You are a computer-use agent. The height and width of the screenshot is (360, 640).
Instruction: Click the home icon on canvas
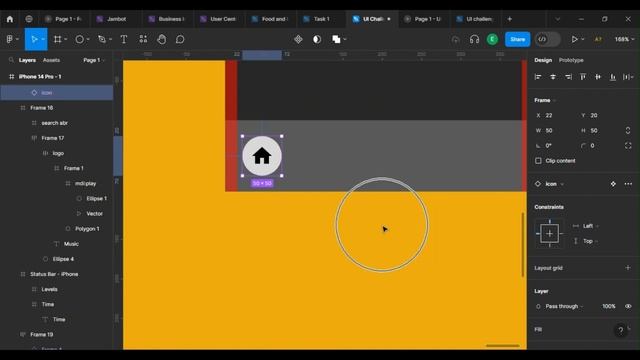click(262, 156)
